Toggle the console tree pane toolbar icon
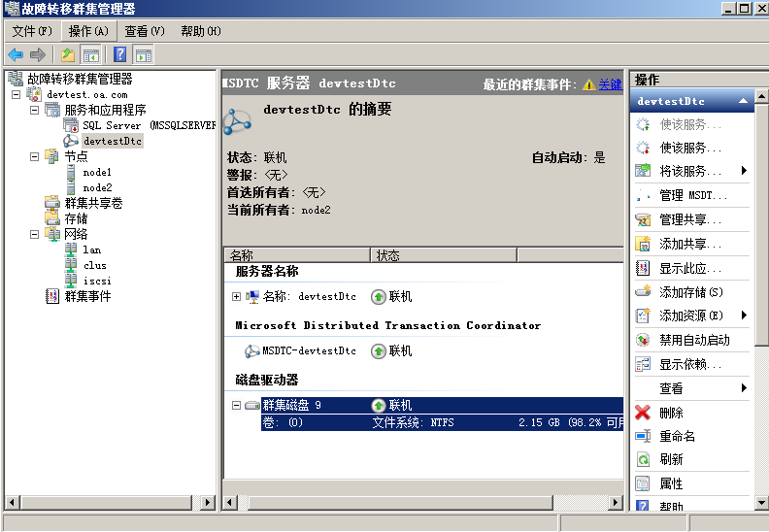This screenshot has height=532, width=769. pyautogui.click(x=90, y=54)
